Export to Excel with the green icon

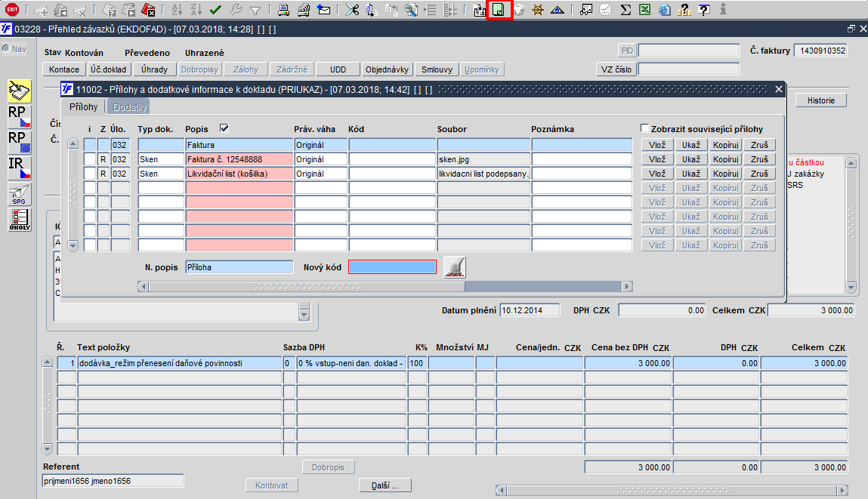click(x=645, y=9)
